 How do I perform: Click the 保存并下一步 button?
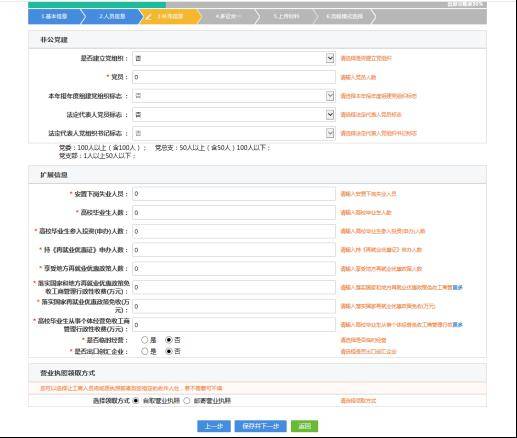[x=260, y=426]
